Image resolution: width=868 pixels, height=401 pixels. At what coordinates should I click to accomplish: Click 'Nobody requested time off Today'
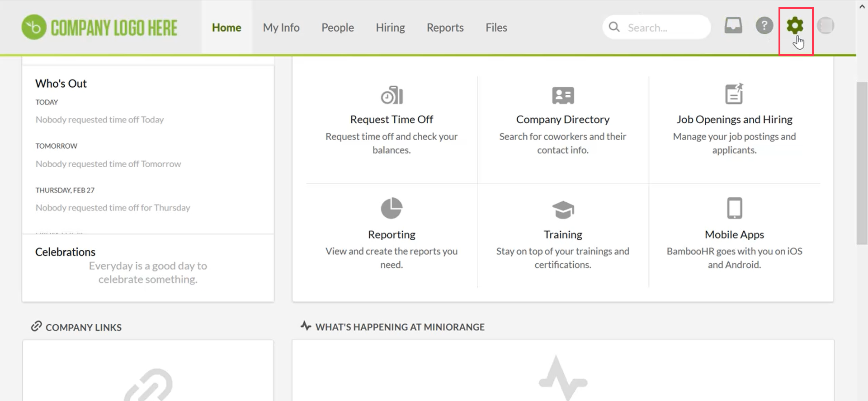99,120
